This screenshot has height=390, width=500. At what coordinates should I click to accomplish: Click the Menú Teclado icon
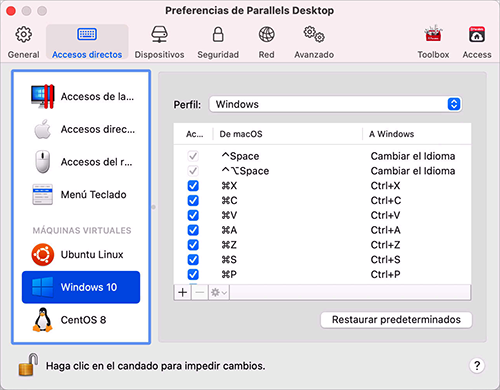[43, 194]
